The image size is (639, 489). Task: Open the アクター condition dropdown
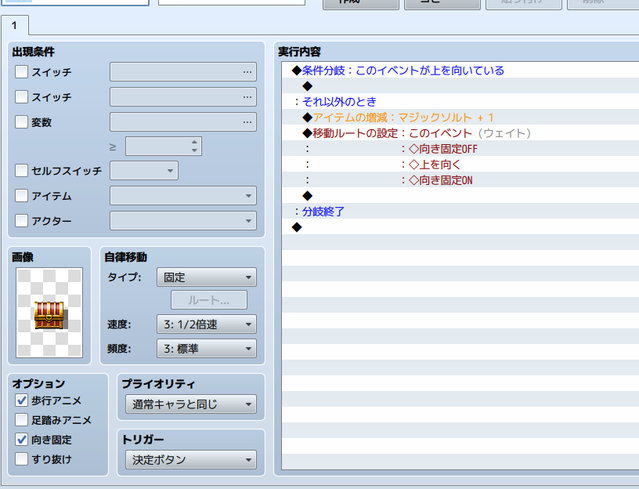[183, 221]
